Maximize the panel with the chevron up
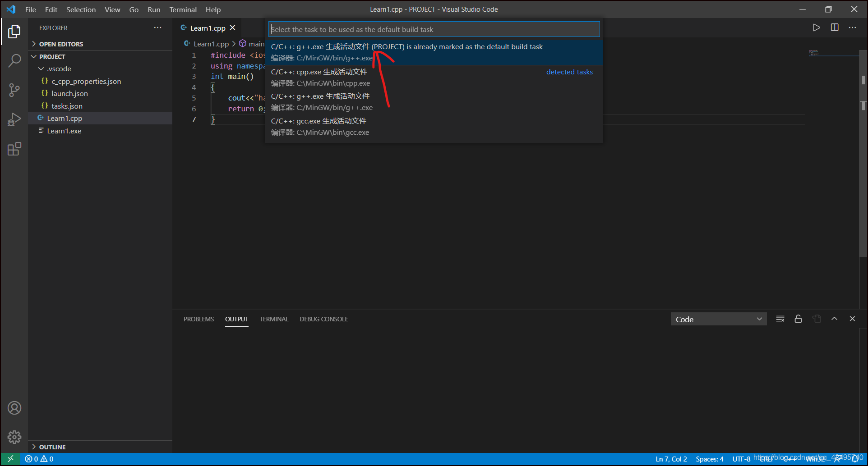The image size is (868, 466). click(x=835, y=319)
